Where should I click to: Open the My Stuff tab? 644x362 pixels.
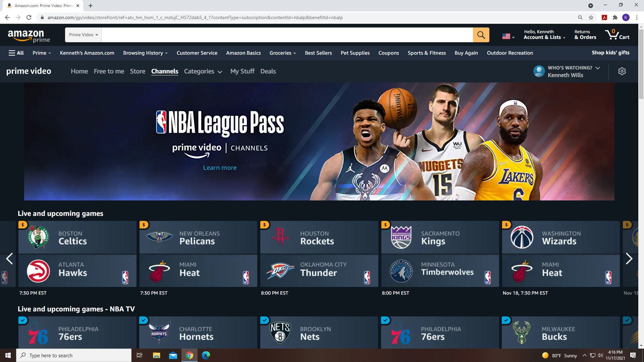[242, 71]
